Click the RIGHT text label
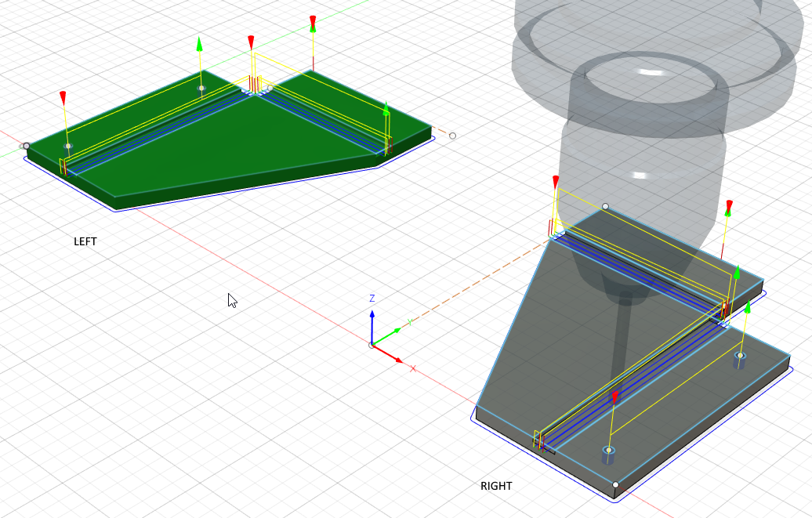This screenshot has height=518, width=812. pyautogui.click(x=496, y=486)
